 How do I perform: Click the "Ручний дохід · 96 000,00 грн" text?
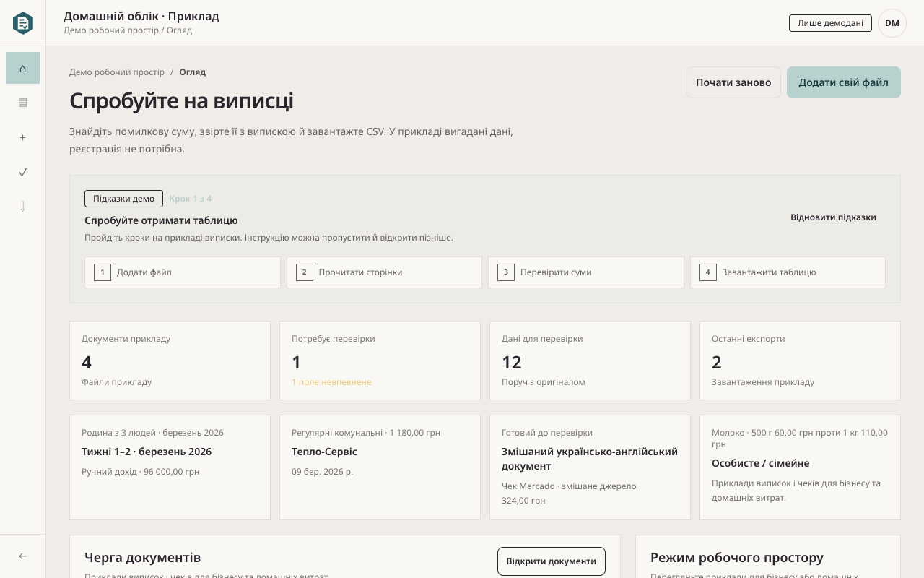(140, 472)
